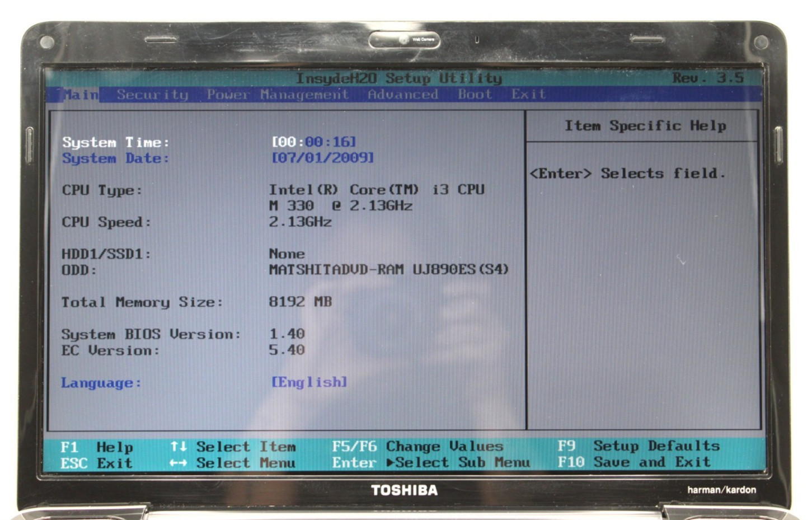Click the System Time label
Image resolution: width=812 pixels, height=520 pixels.
tap(116, 142)
